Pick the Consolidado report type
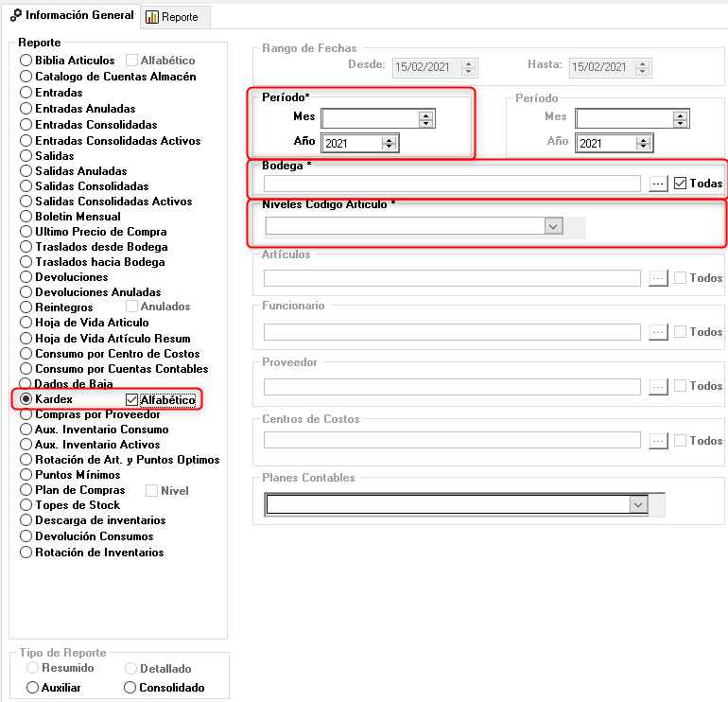Image resolution: width=728 pixels, height=702 pixels. coord(130,688)
